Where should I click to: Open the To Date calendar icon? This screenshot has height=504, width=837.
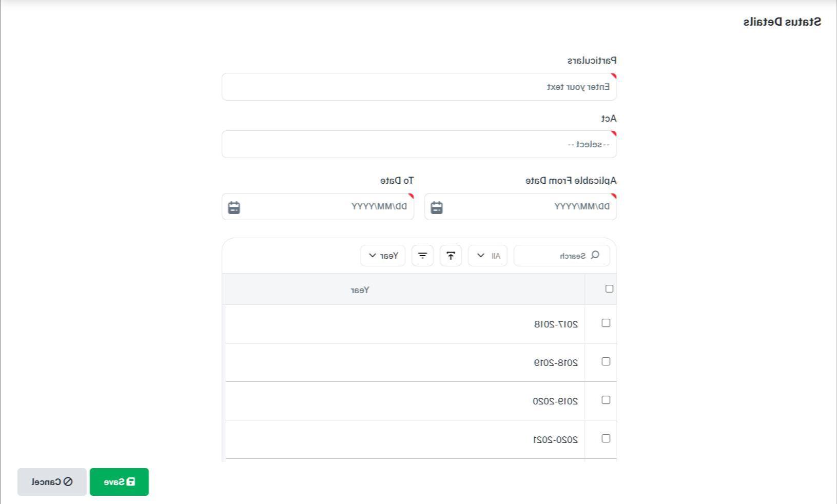click(x=234, y=207)
